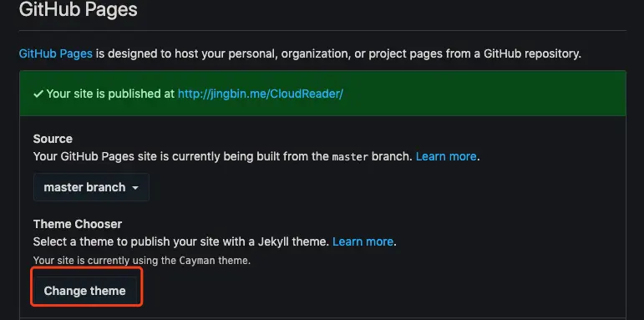
Task: Open Learn more link under Theme Chooser
Action: (363, 241)
